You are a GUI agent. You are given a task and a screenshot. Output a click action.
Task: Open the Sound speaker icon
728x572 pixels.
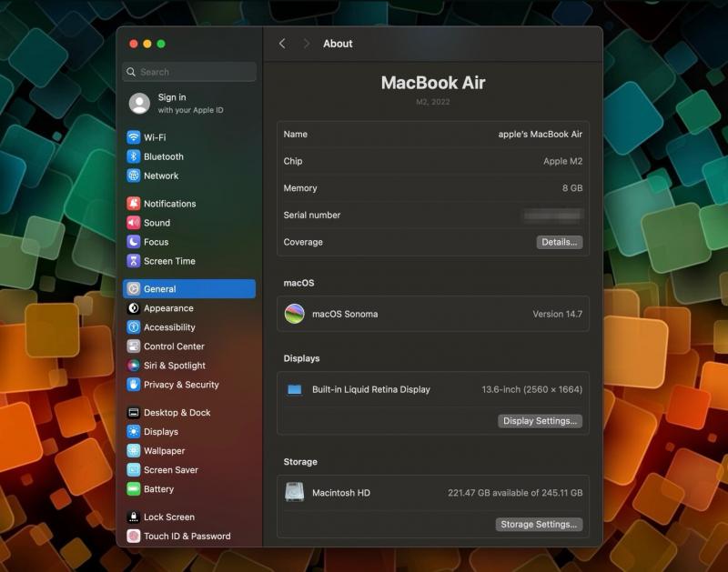pyautogui.click(x=134, y=223)
